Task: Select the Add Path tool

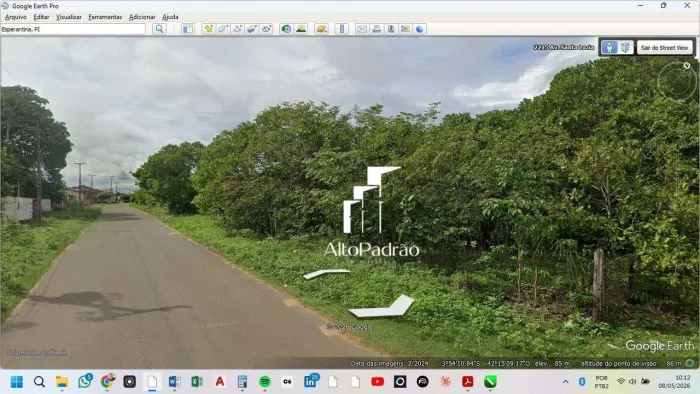Action: [x=237, y=29]
